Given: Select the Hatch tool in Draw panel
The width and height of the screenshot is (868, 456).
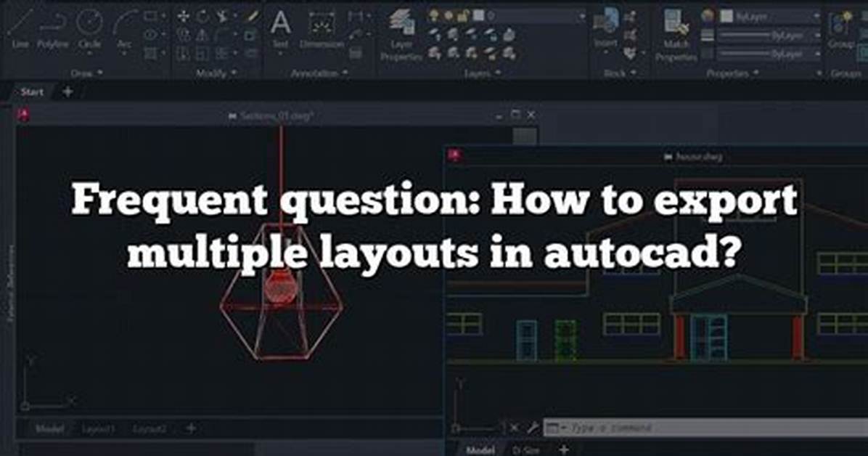Looking at the screenshot, I should click(150, 53).
